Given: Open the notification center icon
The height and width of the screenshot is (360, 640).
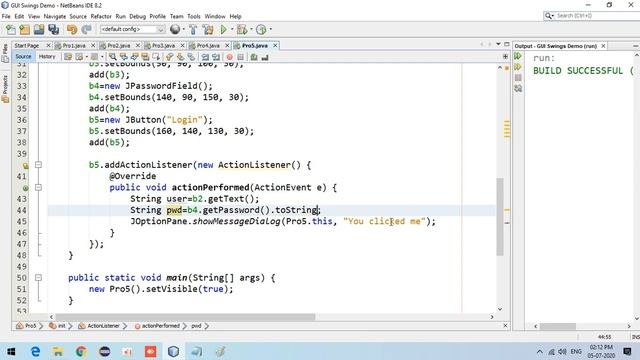Looking at the screenshot, I should [x=627, y=351].
